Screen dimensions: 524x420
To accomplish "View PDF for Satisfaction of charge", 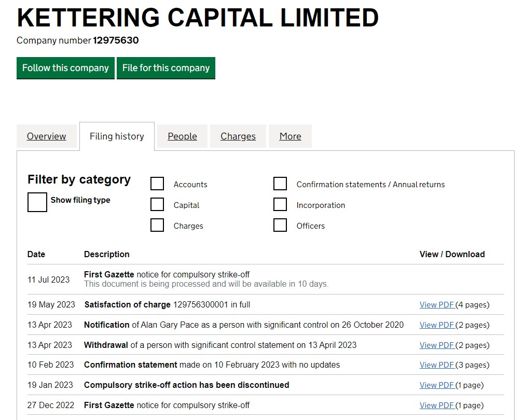I will pyautogui.click(x=436, y=305).
